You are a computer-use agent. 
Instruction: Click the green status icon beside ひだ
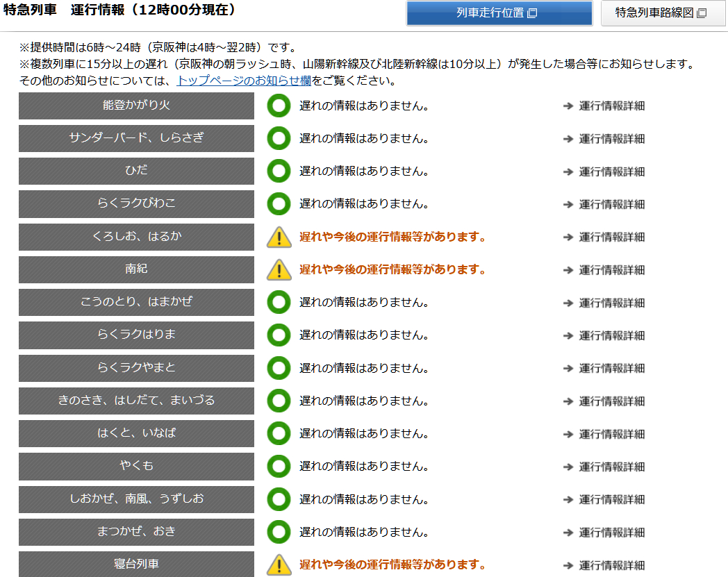click(x=279, y=171)
